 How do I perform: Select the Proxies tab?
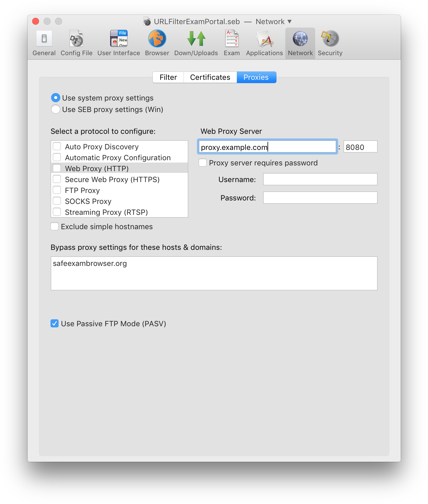point(256,77)
